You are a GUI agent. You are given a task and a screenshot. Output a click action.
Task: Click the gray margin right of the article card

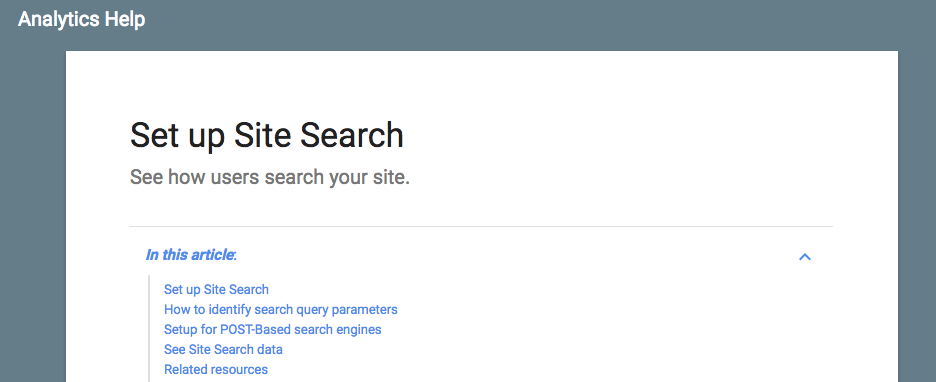click(917, 215)
